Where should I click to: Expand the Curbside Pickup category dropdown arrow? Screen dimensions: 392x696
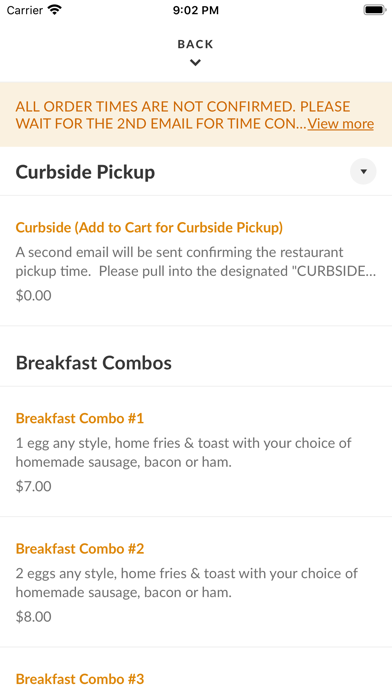[x=363, y=171]
